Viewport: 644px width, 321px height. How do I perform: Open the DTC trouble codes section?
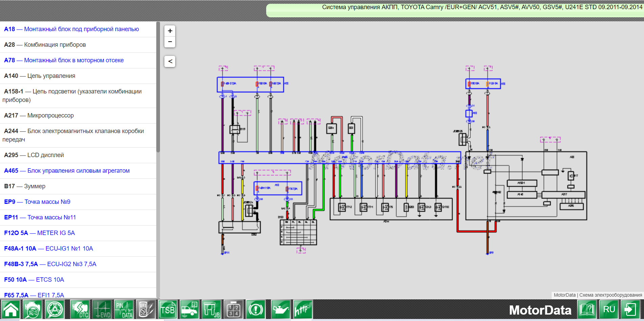pyautogui.click(x=80, y=309)
